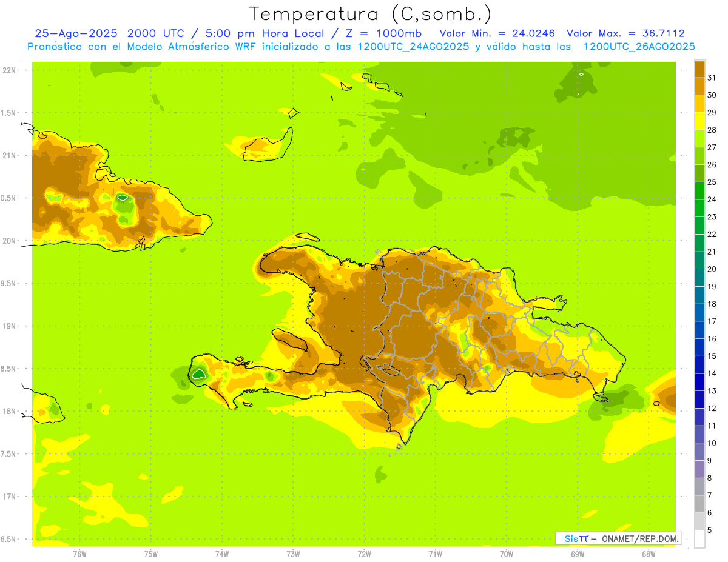The height and width of the screenshot is (562, 728).
Task: Click the '22N' latitude label
Action: pos(8,70)
